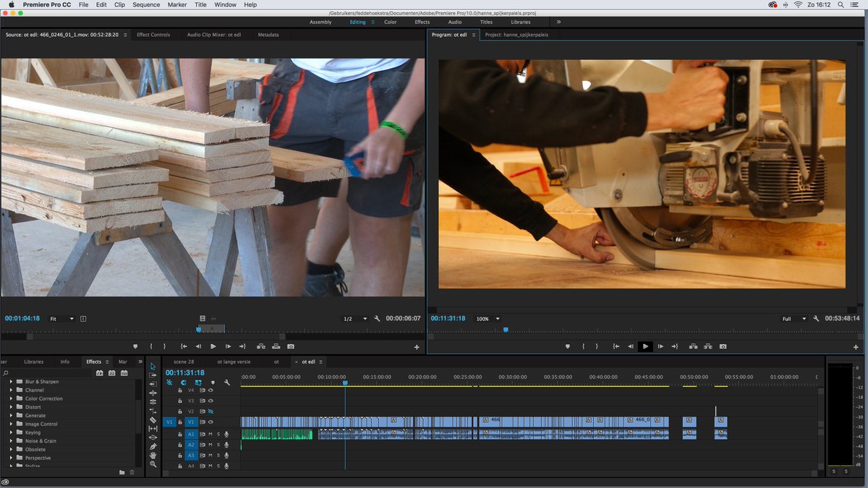
Task: Add marker in the Timeline panel
Action: coord(211,382)
